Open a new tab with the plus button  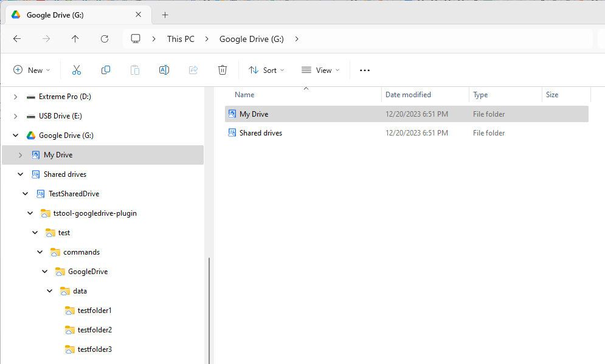click(x=165, y=15)
